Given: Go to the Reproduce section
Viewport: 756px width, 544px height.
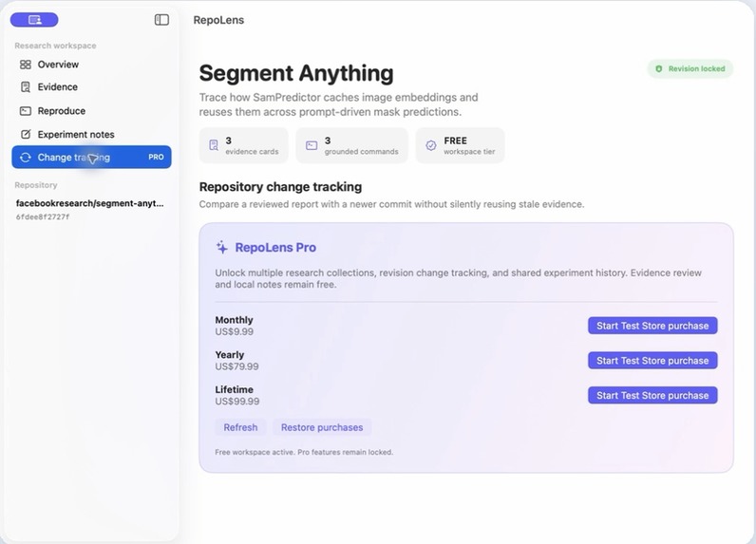Looking at the screenshot, I should (91, 111).
